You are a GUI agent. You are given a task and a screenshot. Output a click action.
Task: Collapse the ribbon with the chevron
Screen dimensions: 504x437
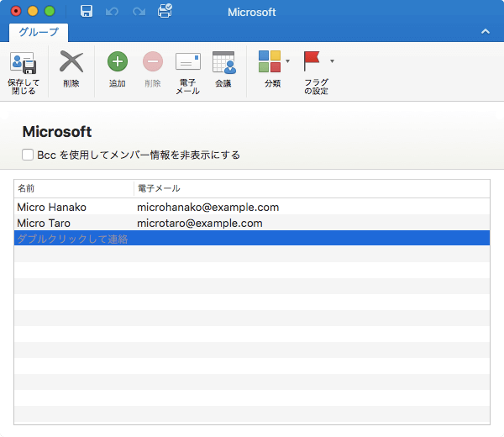coord(486,31)
